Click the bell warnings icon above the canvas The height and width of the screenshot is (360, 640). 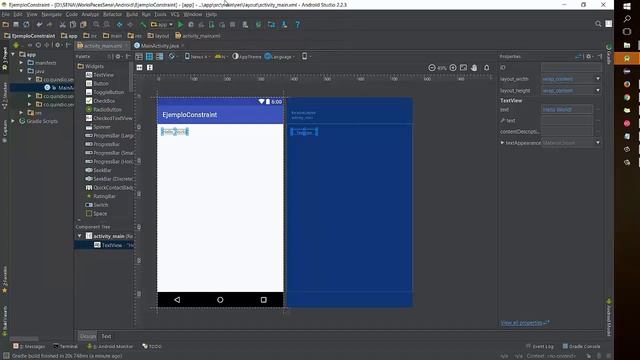pyautogui.click(x=487, y=68)
